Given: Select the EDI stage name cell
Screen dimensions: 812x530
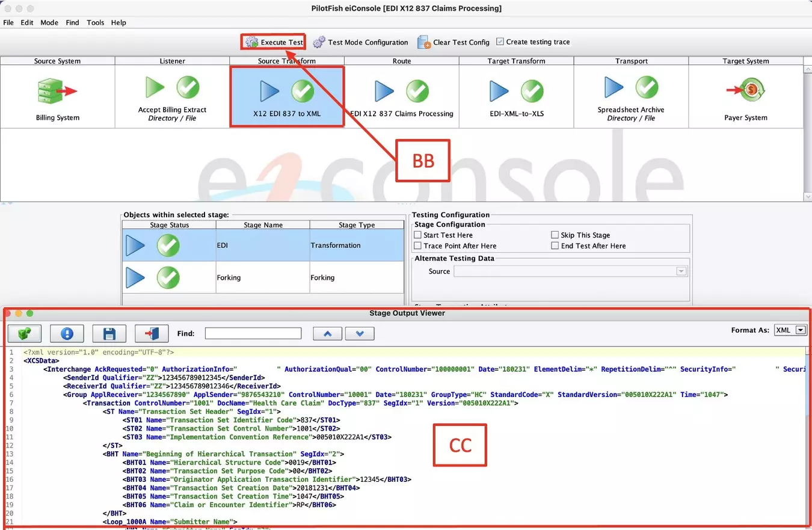Looking at the screenshot, I should [263, 245].
